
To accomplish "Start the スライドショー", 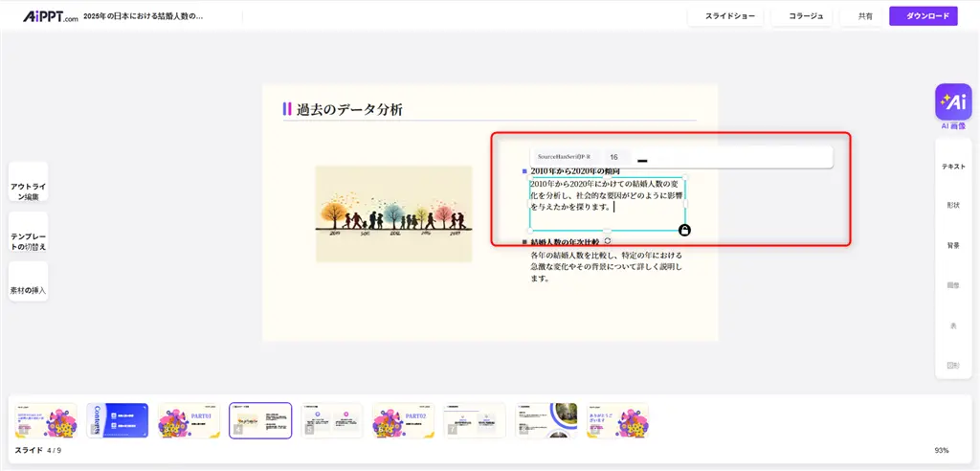I will point(725,16).
